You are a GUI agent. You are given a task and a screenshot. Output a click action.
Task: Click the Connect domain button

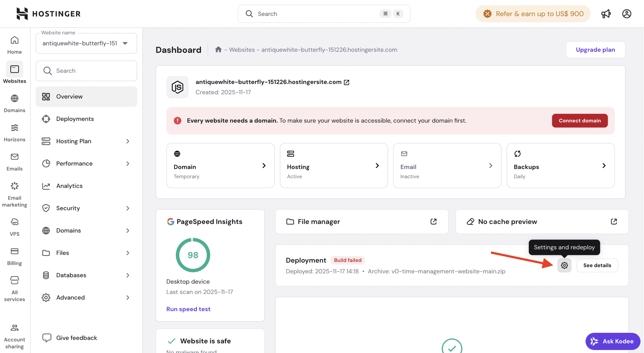[579, 121]
